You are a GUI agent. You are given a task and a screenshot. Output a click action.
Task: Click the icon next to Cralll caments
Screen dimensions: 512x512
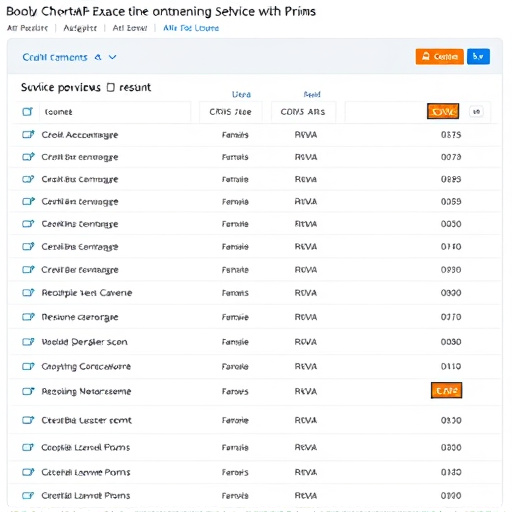98,57
